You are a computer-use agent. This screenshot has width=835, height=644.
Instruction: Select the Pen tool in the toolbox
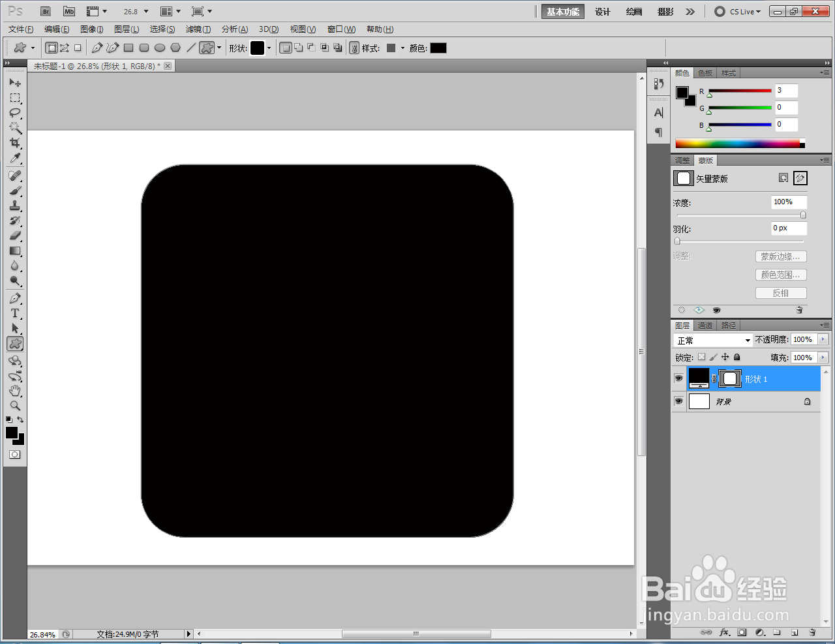pyautogui.click(x=15, y=298)
